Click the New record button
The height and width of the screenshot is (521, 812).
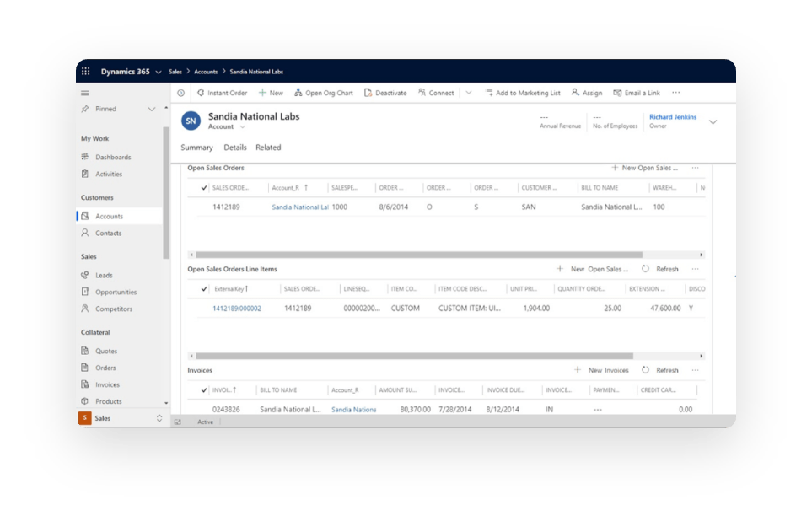click(271, 93)
